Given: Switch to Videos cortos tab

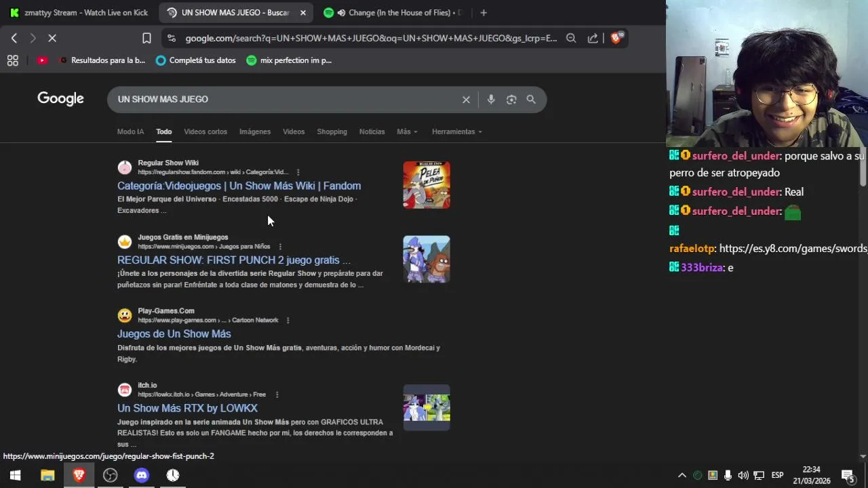Looking at the screenshot, I should [205, 131].
